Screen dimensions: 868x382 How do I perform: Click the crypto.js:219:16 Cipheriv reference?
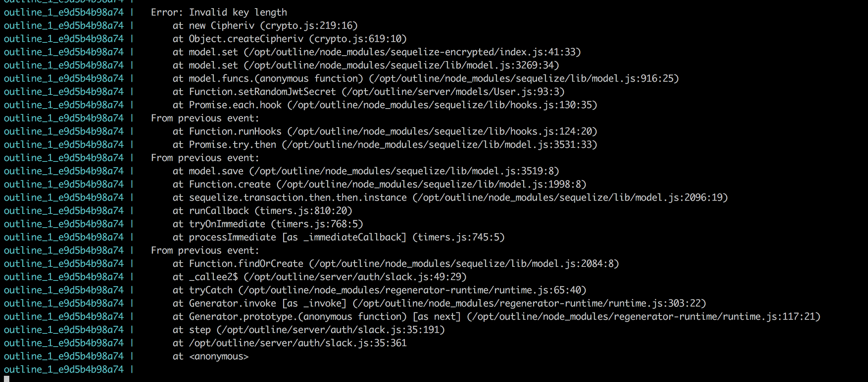tap(309, 26)
